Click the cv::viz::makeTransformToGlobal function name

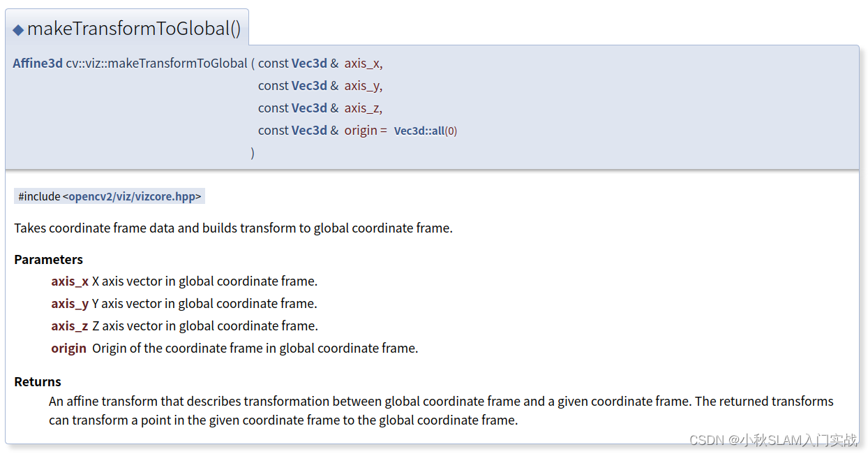[157, 63]
